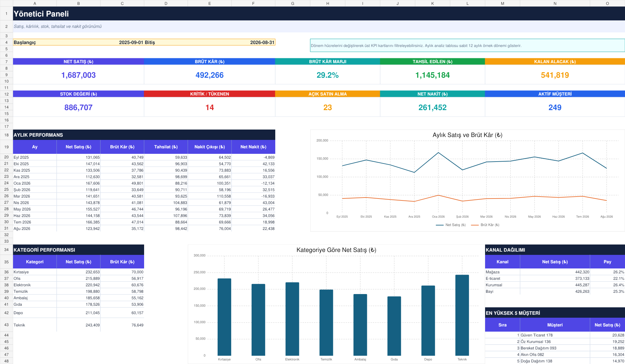The height and width of the screenshot is (364, 625).
Task: Click gross profit 47,014 for Tem 2026
Action: click(122, 222)
